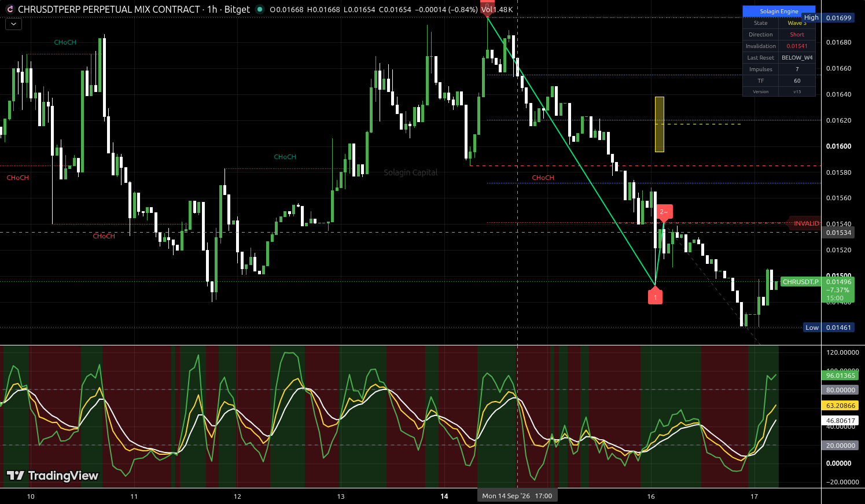This screenshot has height=504, width=865.
Task: Click the Impulses value 7
Action: (x=797, y=69)
